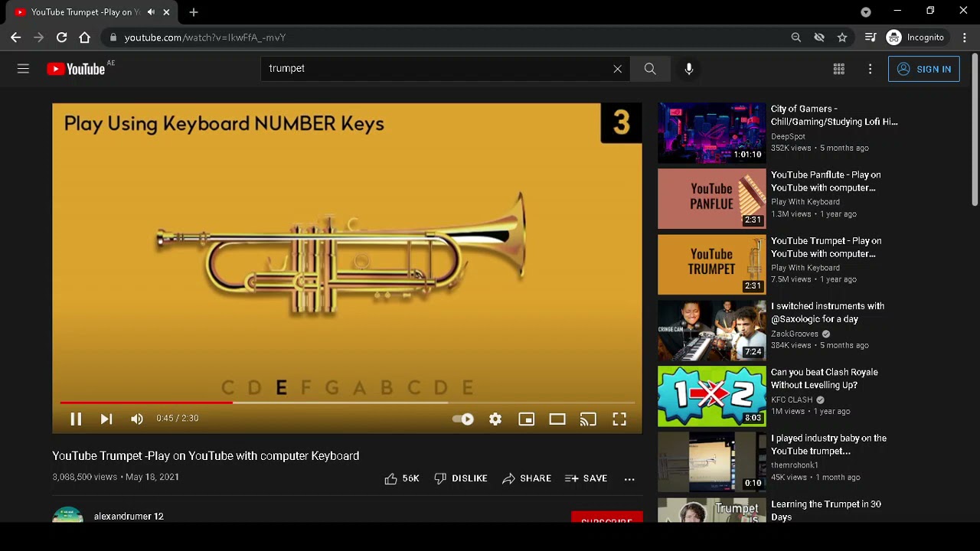Screen dimensions: 980x551
Task: Go back in browser
Action: click(16, 37)
